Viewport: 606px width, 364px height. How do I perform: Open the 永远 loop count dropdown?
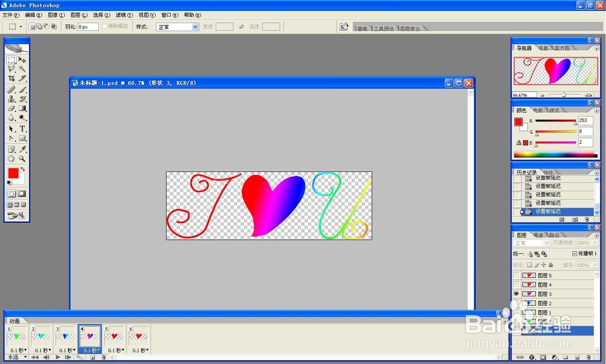point(25,357)
